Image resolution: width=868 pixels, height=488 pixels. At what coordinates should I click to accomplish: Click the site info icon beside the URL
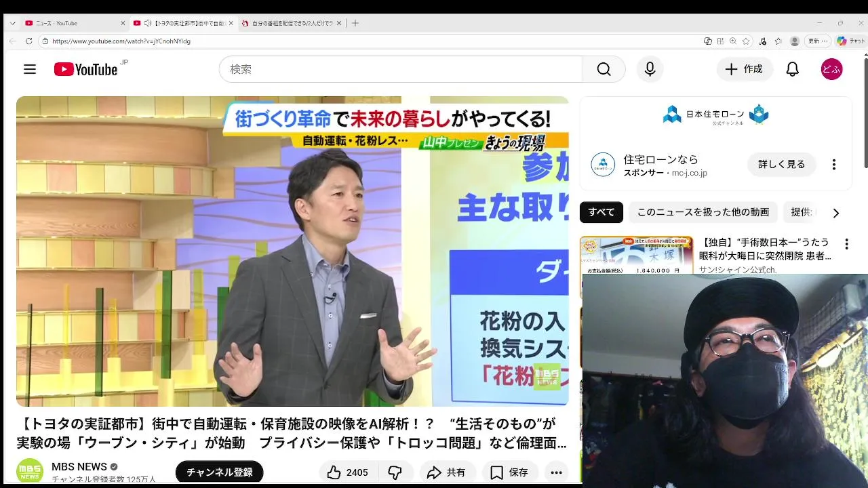click(45, 41)
